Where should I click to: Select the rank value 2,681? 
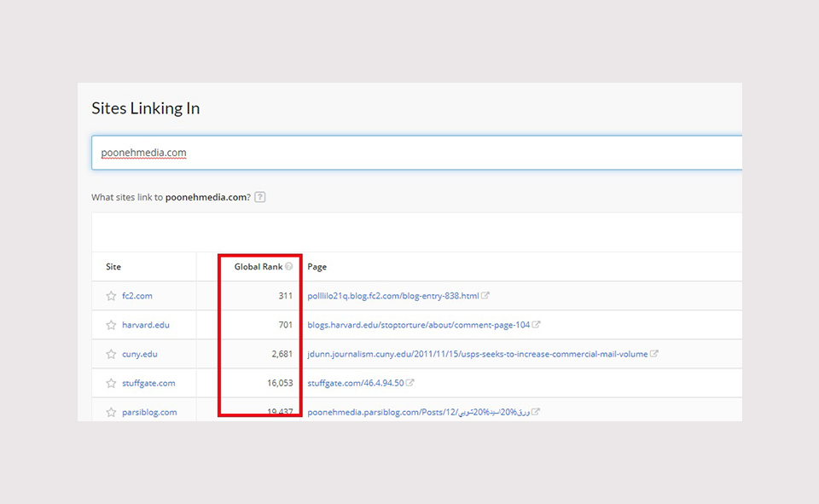point(282,354)
